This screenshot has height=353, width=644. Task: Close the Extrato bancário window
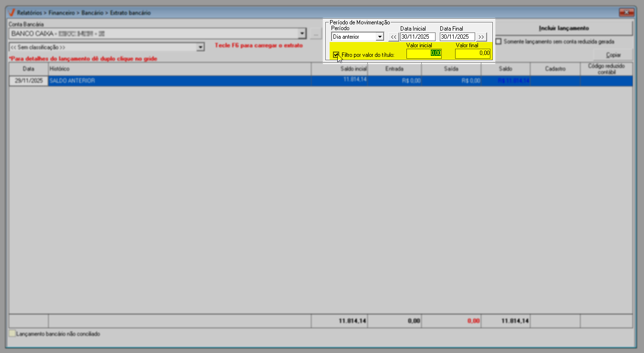tap(625, 12)
